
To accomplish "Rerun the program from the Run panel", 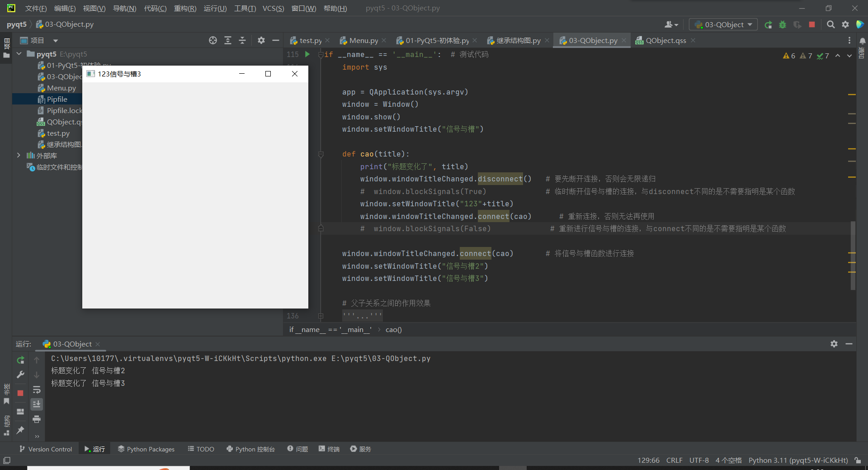I will (x=20, y=360).
